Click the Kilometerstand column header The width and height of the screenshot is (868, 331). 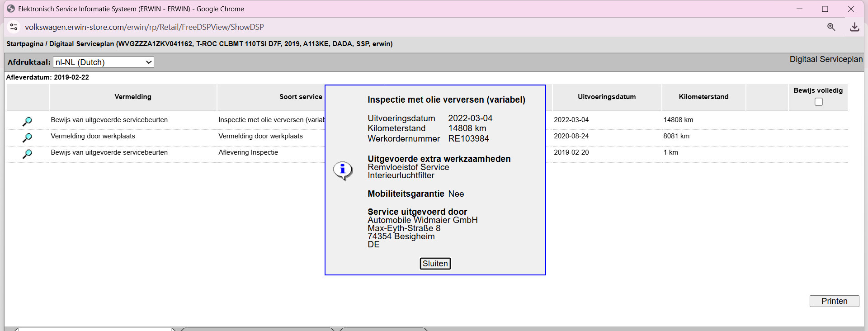(703, 97)
